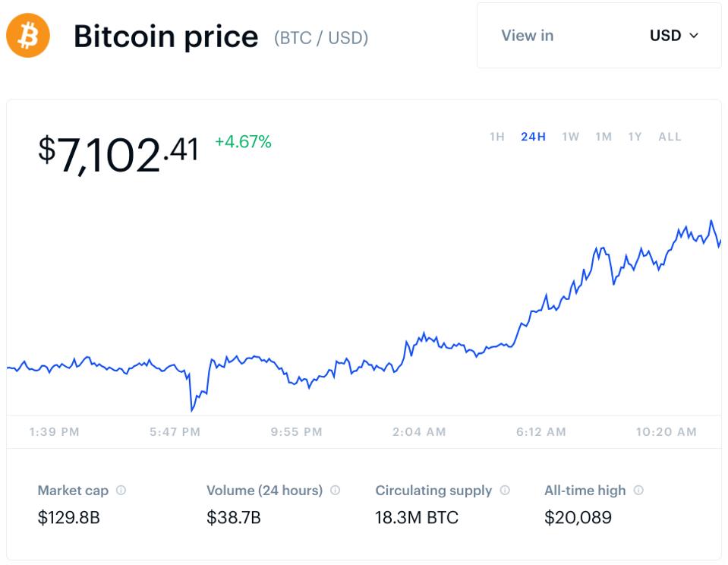Viewport: 728px width, 565px height.
Task: Toggle the 1W time range
Action: [x=570, y=137]
